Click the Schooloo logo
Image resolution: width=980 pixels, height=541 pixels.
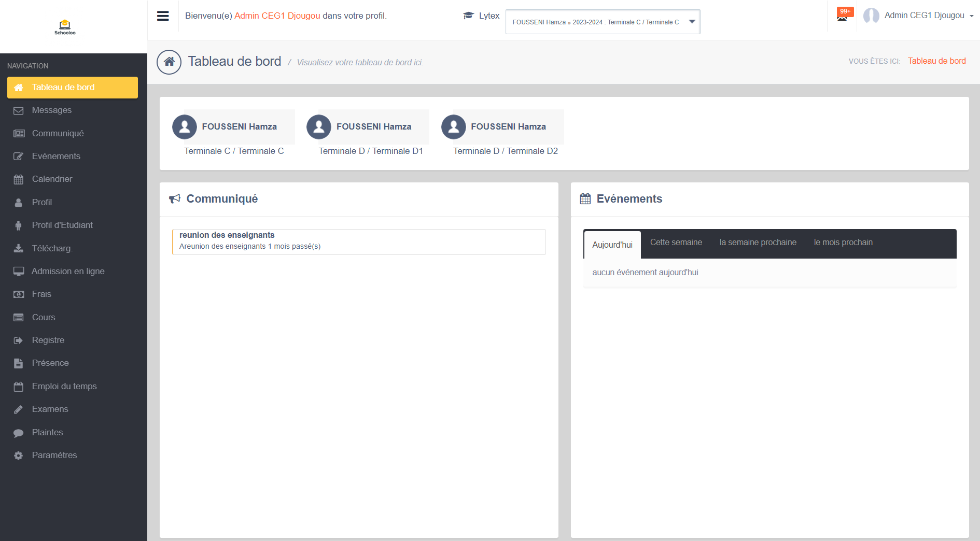coord(65,27)
